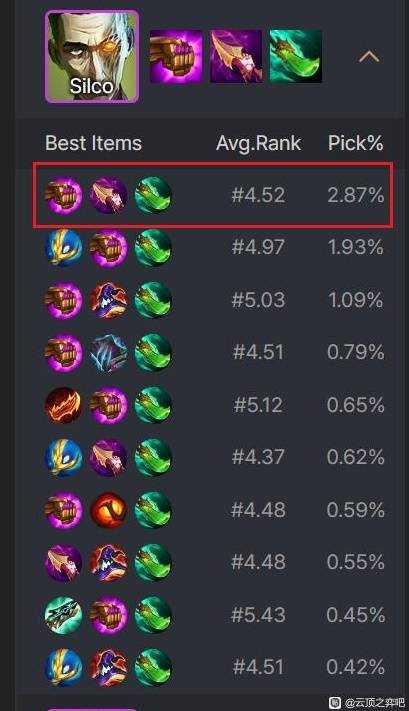
Task: Click the Best Items column header
Action: coord(93,143)
